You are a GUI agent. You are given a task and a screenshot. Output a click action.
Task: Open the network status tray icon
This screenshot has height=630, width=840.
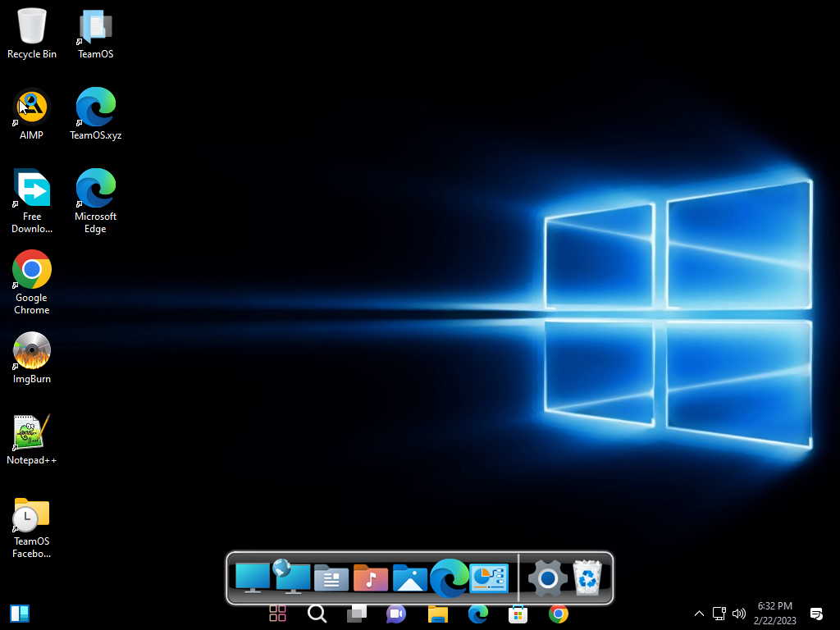click(x=719, y=614)
